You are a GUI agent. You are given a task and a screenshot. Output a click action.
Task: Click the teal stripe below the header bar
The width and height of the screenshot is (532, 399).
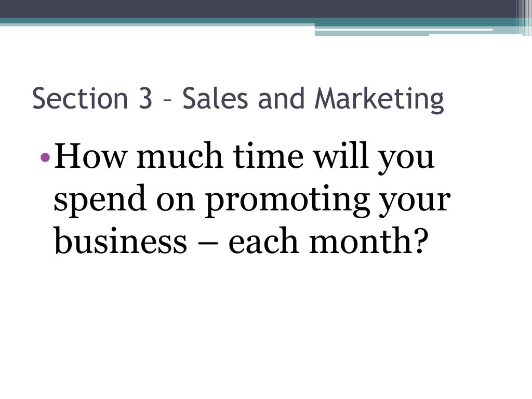[258, 20]
